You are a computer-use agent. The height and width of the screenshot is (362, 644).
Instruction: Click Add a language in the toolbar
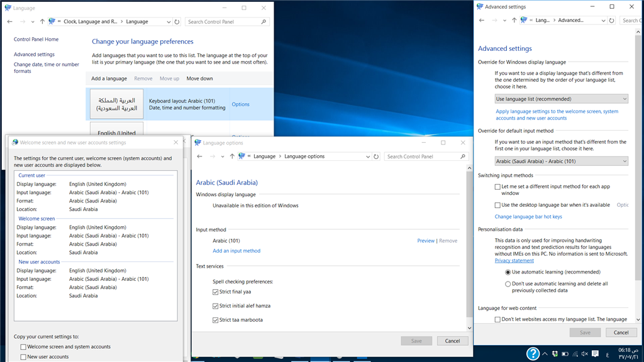(x=109, y=79)
